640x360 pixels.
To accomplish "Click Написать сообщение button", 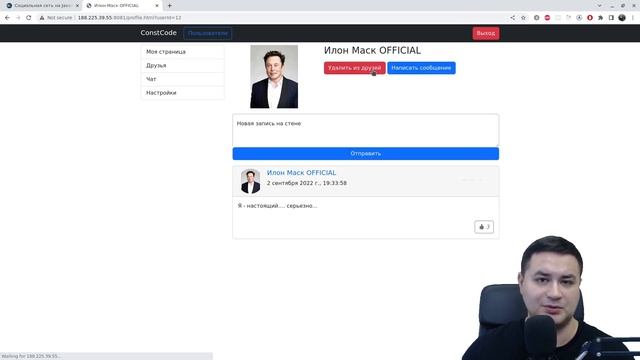I will [x=421, y=68].
